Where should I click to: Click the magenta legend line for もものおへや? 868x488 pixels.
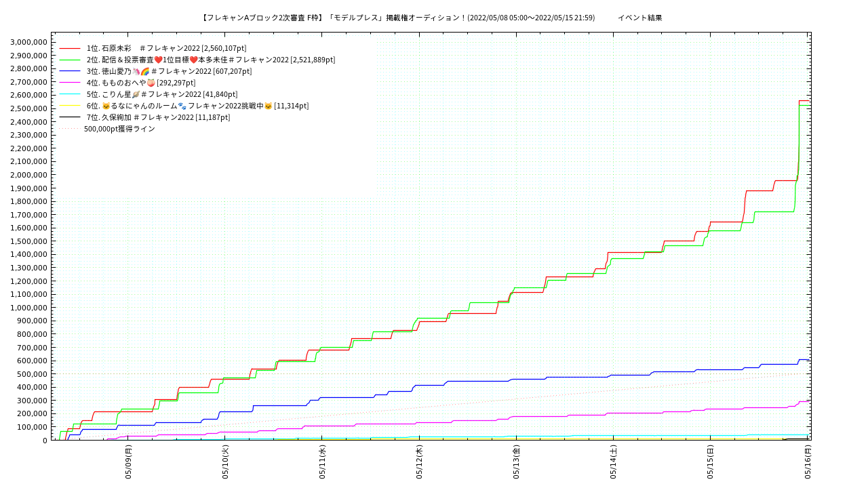pyautogui.click(x=70, y=83)
